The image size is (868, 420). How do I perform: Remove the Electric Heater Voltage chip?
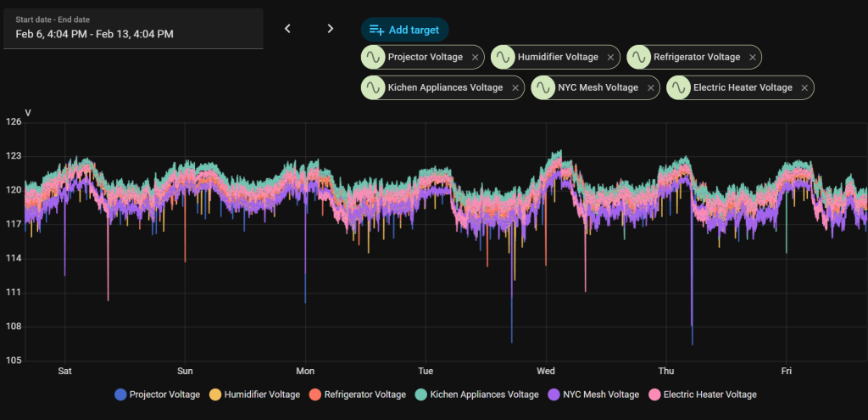[x=802, y=88]
